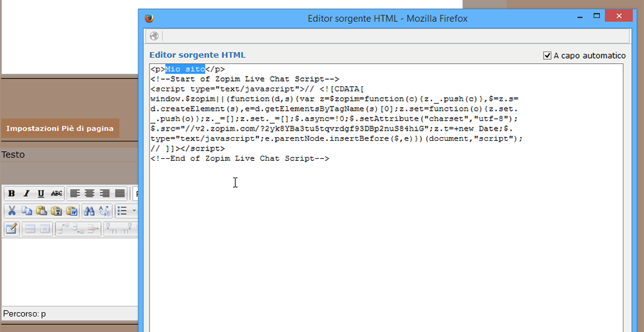Insert table column after icon

click(126, 229)
